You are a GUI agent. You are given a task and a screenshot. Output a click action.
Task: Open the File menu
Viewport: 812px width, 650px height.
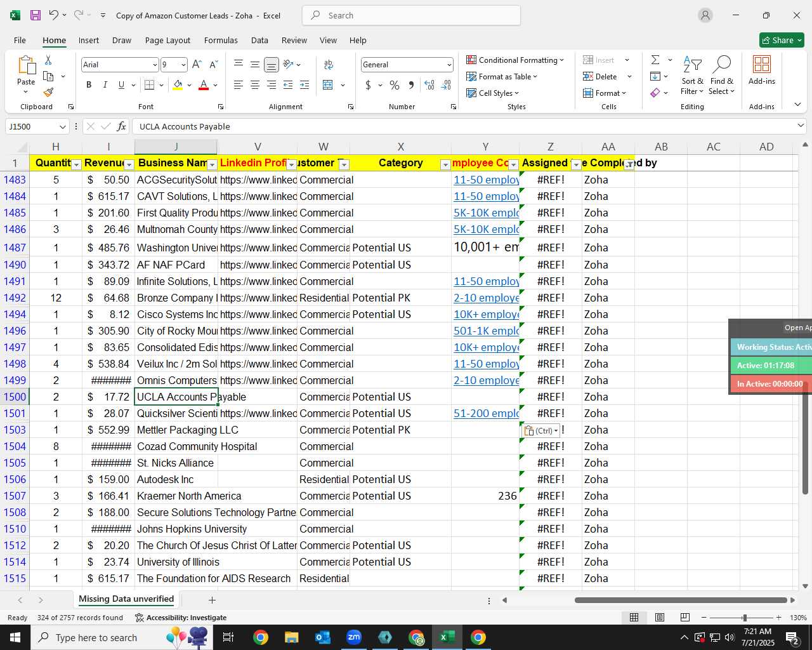tap(20, 40)
